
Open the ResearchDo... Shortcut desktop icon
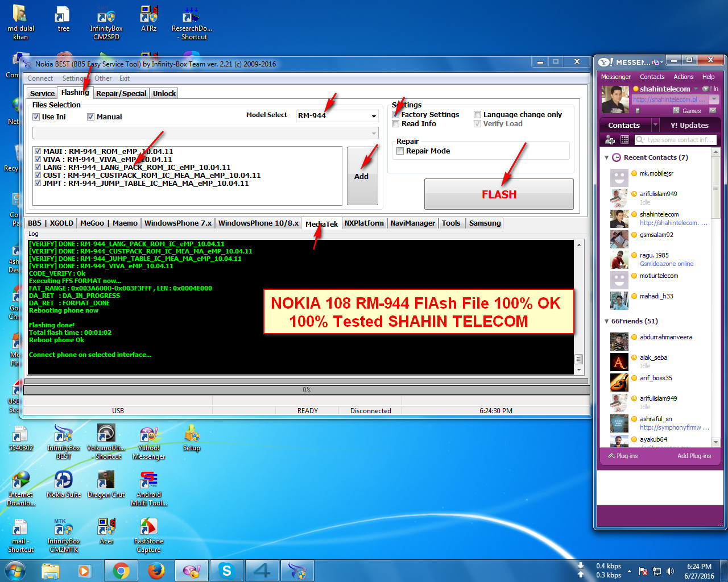[192, 24]
